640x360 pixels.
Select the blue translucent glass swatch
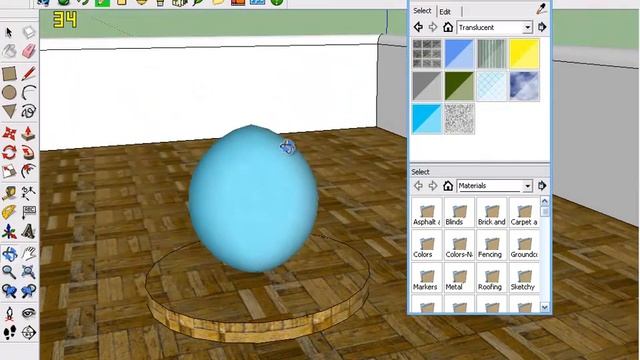pyautogui.click(x=459, y=53)
